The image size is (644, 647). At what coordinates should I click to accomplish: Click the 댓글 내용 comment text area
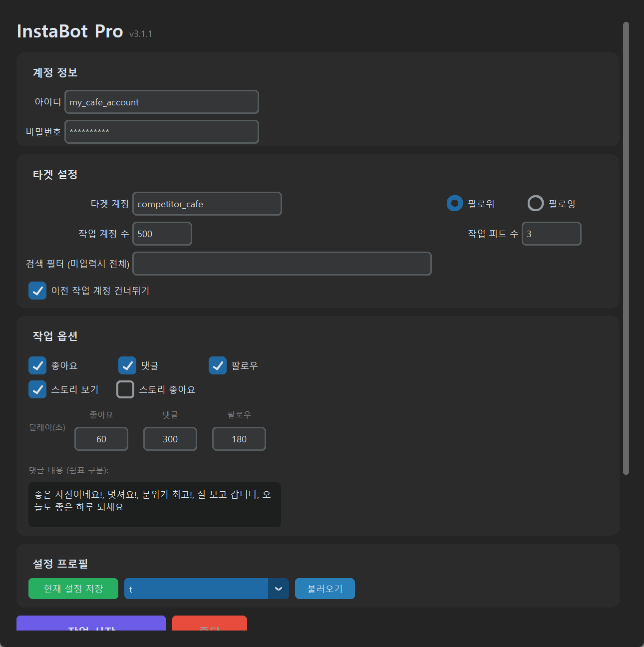tap(155, 505)
